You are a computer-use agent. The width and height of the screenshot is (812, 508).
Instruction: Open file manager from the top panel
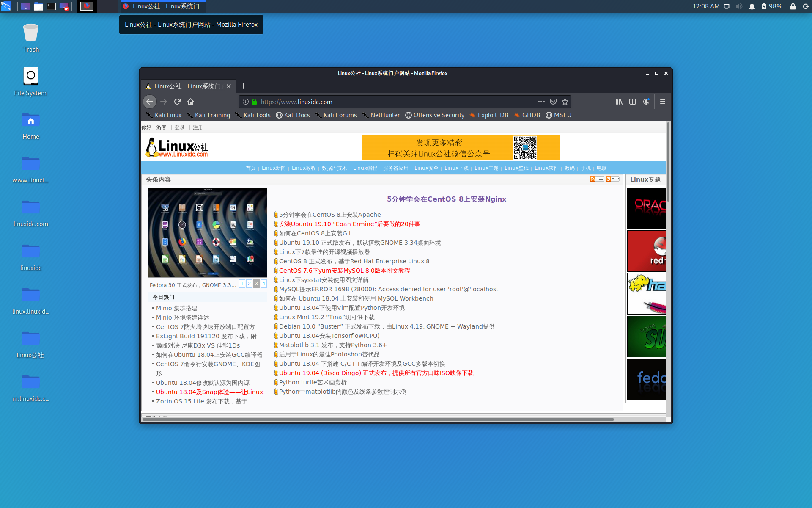point(38,6)
